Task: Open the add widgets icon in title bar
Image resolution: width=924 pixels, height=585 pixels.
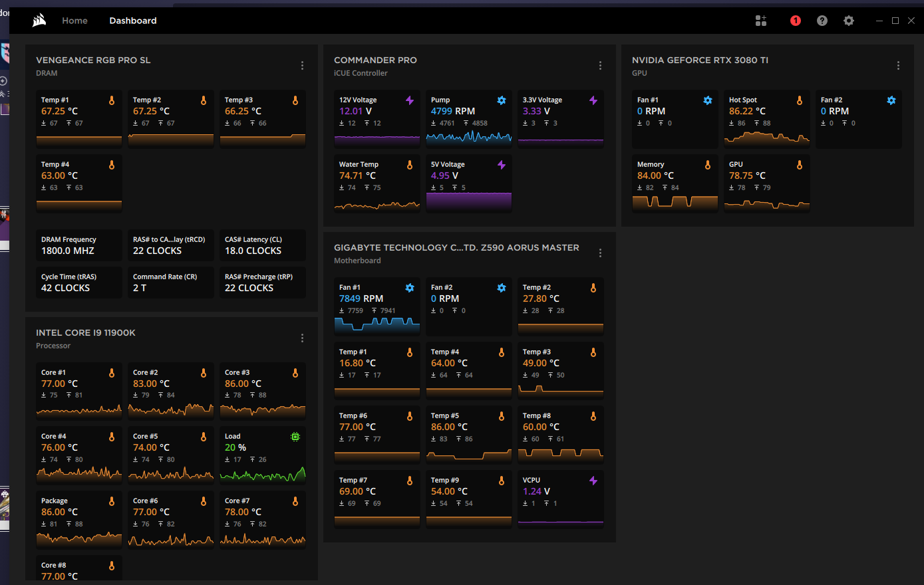Action: [761, 21]
